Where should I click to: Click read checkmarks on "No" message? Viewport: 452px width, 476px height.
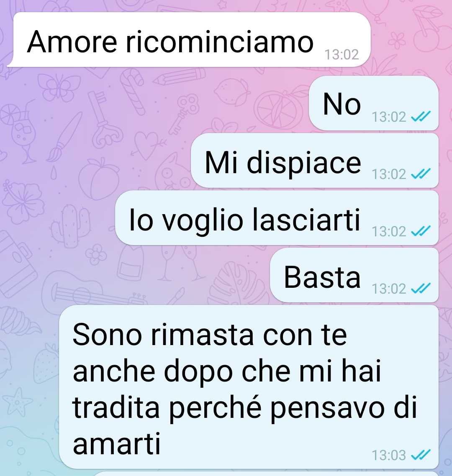(x=421, y=116)
